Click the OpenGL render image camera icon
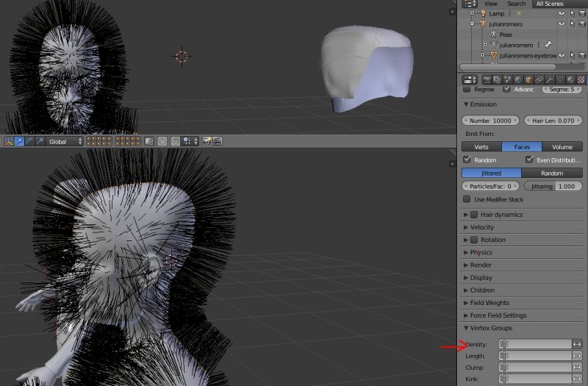This screenshot has width=588, height=386. coord(207,141)
